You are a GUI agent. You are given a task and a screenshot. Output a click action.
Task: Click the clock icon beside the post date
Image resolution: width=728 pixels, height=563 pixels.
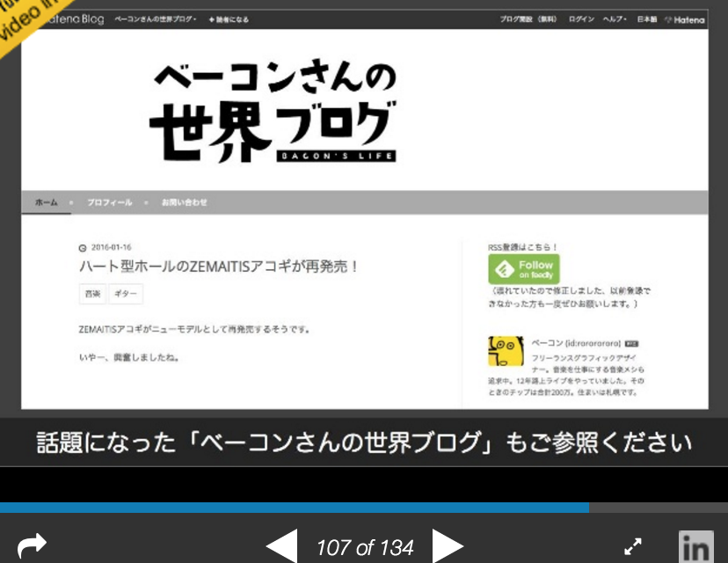coord(83,247)
